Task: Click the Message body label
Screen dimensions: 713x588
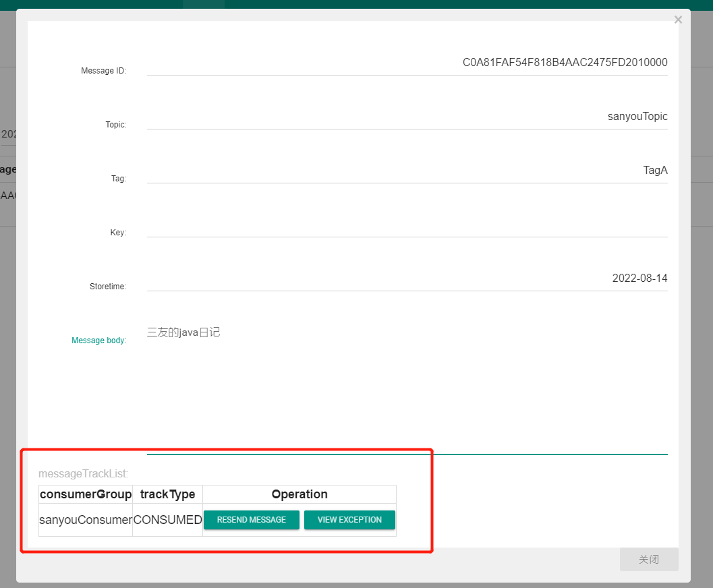Action: tap(98, 341)
